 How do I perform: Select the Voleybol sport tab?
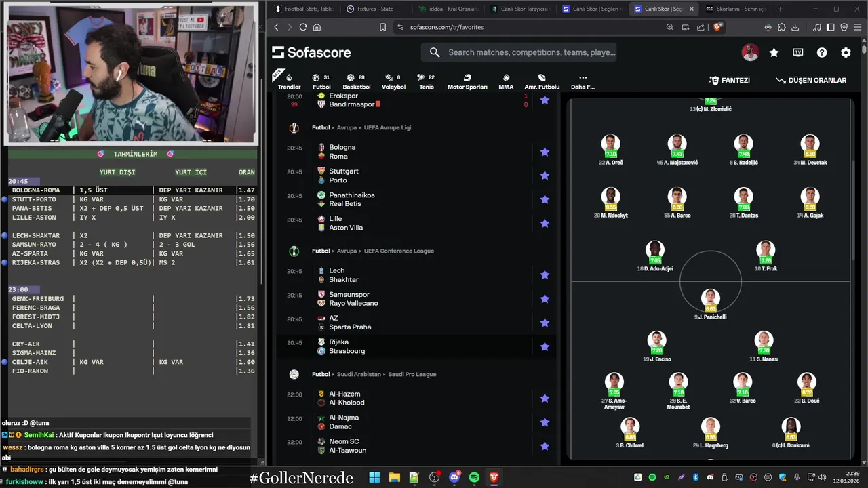(393, 81)
